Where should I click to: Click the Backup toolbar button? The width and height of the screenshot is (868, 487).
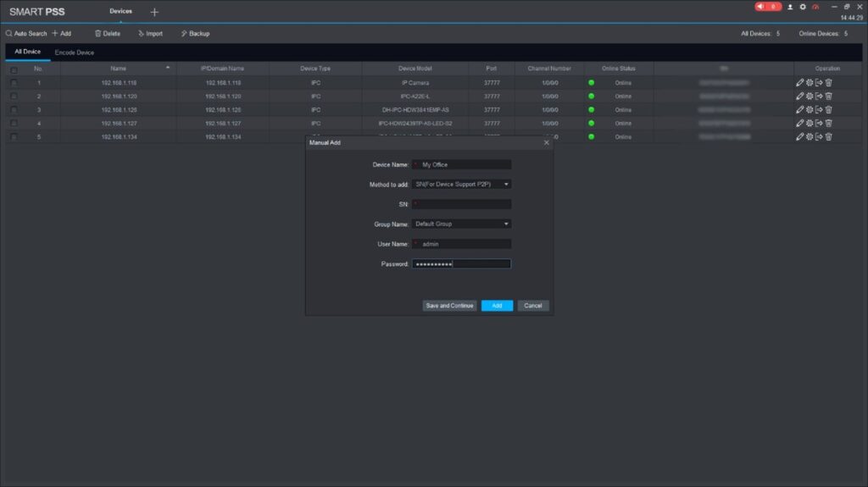pyautogui.click(x=196, y=34)
